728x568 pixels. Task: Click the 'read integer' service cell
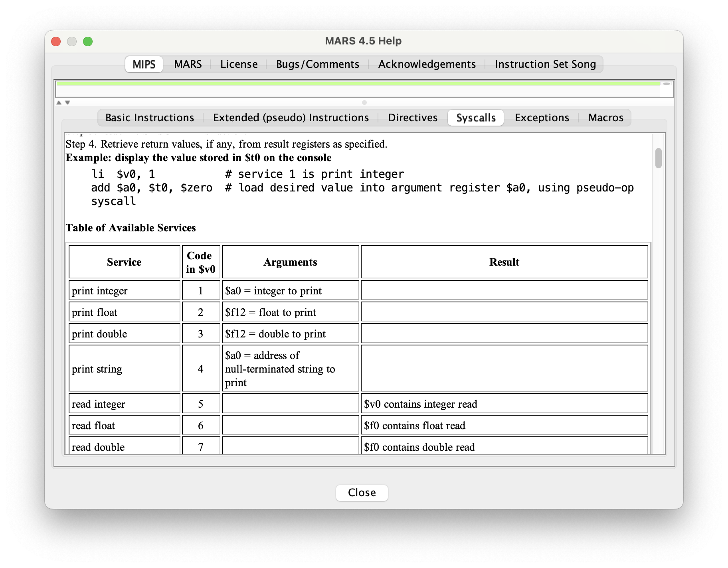click(125, 404)
